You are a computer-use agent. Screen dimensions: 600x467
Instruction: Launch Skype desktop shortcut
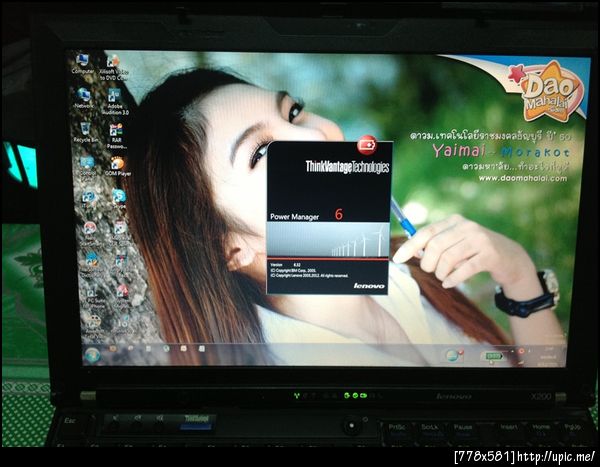tap(119, 199)
